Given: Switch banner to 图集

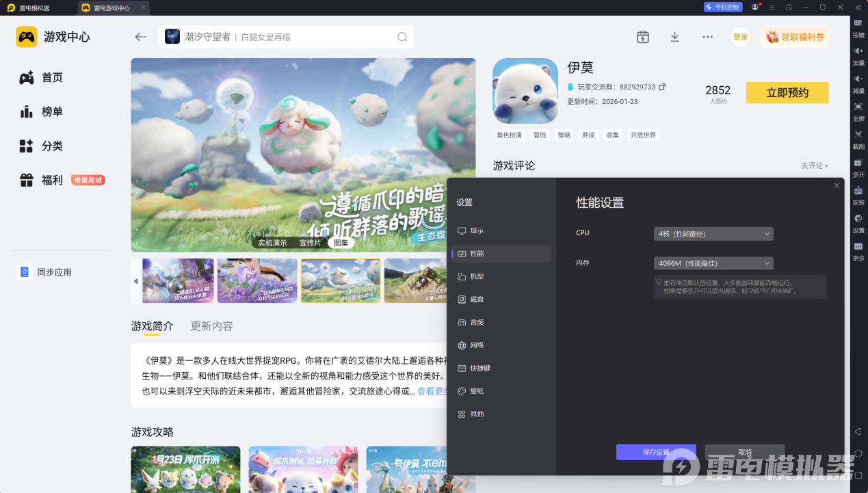Looking at the screenshot, I should [x=341, y=243].
